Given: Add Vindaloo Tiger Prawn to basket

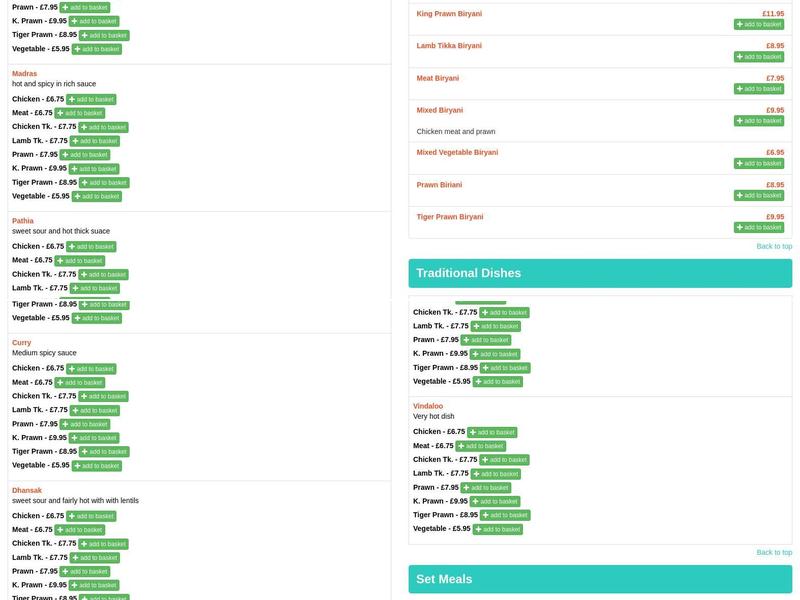Looking at the screenshot, I should pos(504,516).
